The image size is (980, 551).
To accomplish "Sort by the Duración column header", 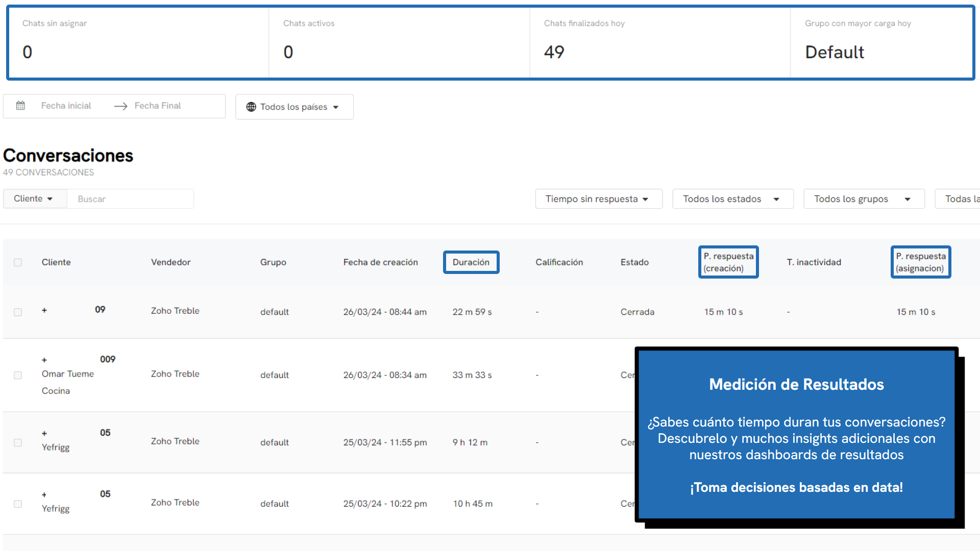I will point(471,262).
